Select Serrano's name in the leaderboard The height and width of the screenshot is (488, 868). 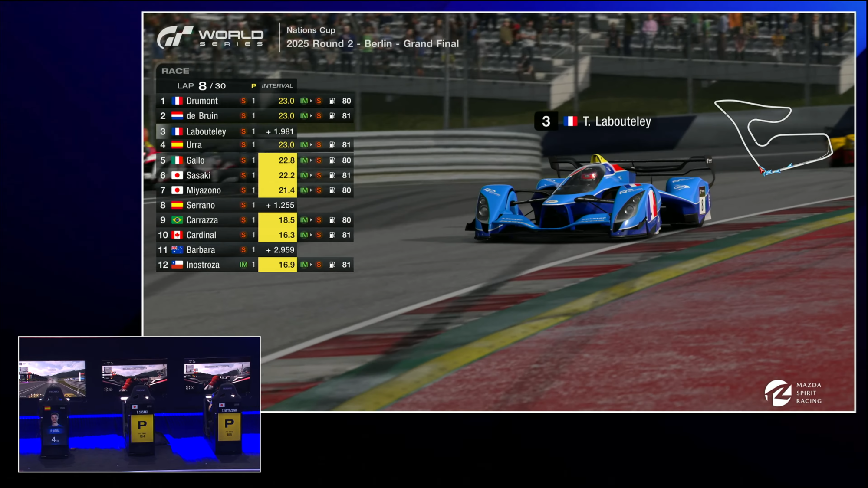tap(201, 205)
